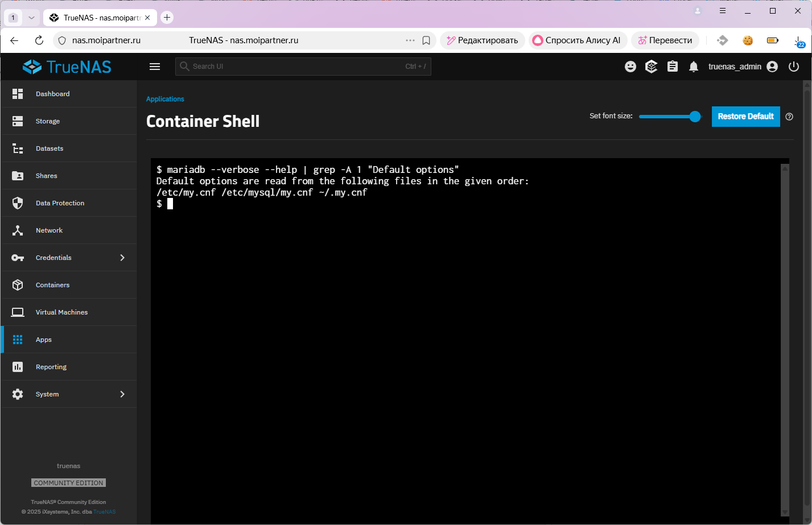Open the alerts bell notifications
Viewport: 812px width, 525px height.
694,67
